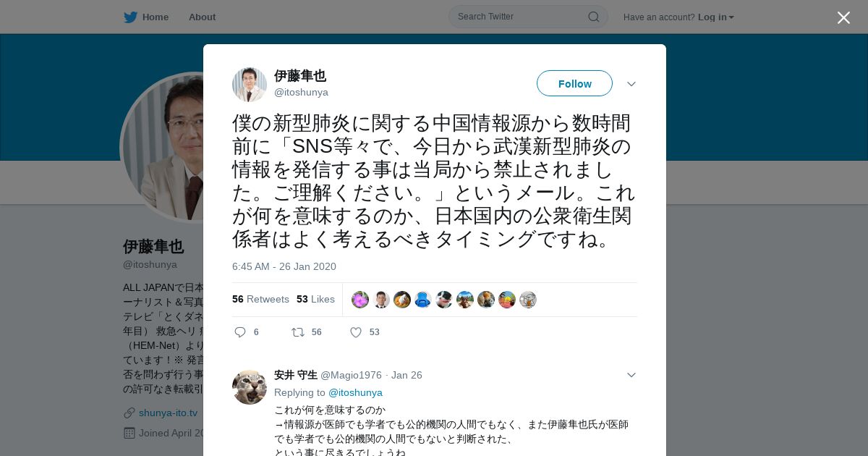View the 56 Retweets list

[x=260, y=299]
